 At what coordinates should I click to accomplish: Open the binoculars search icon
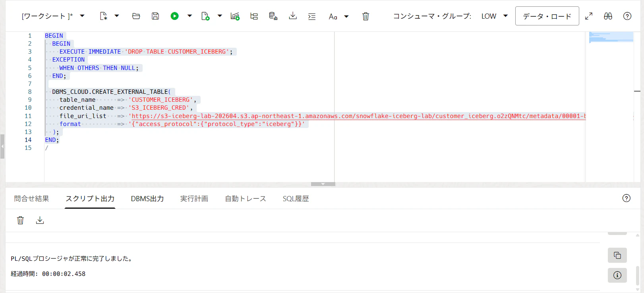[x=608, y=16]
